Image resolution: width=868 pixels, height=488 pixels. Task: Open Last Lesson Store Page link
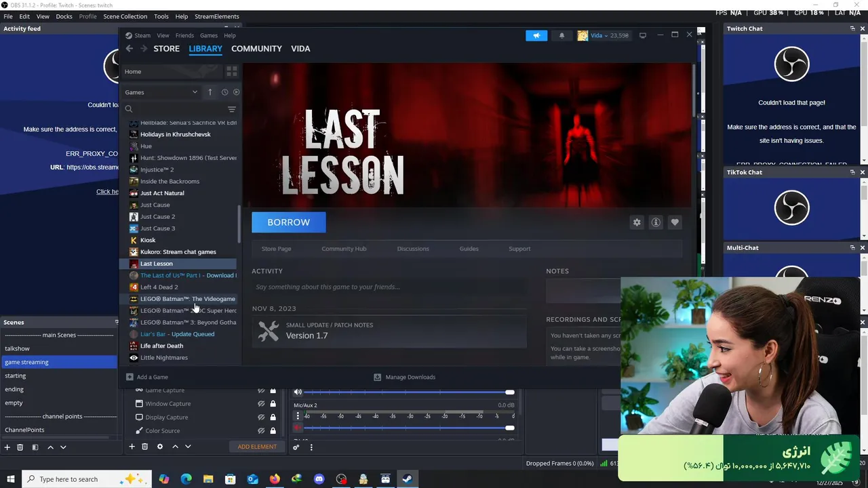[x=276, y=249]
